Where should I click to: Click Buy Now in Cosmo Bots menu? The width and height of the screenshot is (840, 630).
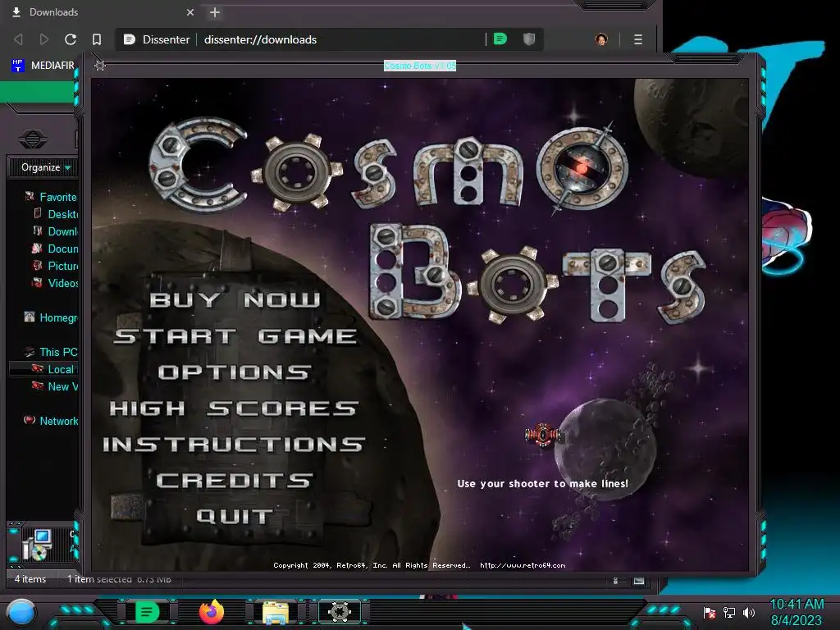pos(235,300)
